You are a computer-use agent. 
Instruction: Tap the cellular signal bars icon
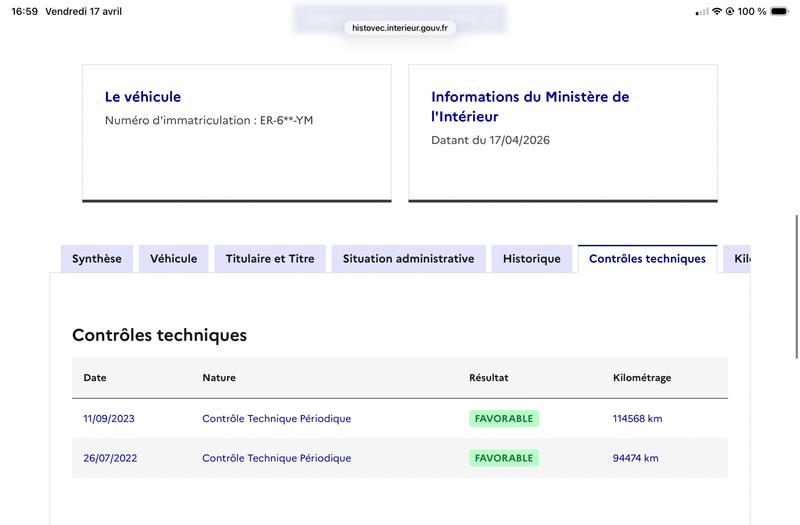coord(702,12)
